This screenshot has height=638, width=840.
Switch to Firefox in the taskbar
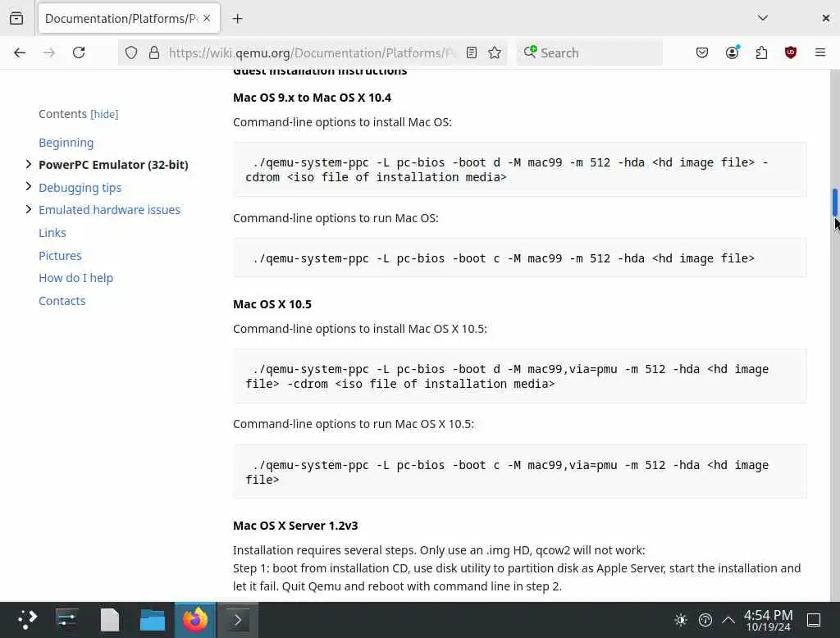[195, 620]
